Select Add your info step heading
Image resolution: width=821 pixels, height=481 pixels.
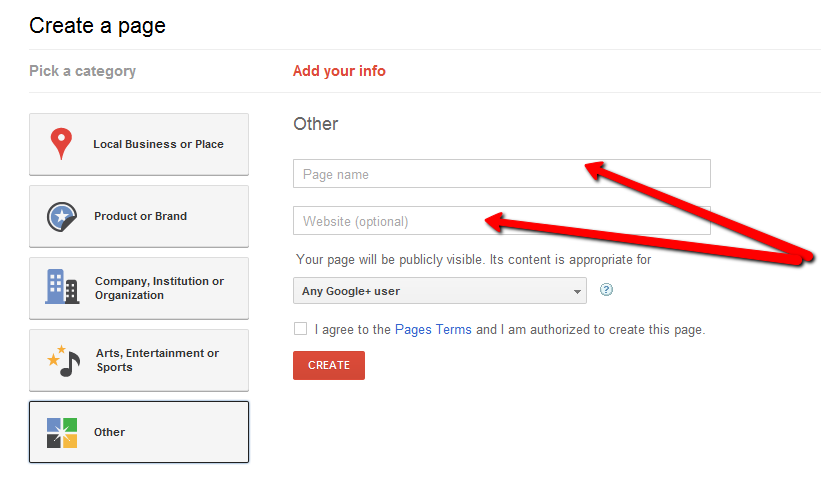[x=339, y=71]
